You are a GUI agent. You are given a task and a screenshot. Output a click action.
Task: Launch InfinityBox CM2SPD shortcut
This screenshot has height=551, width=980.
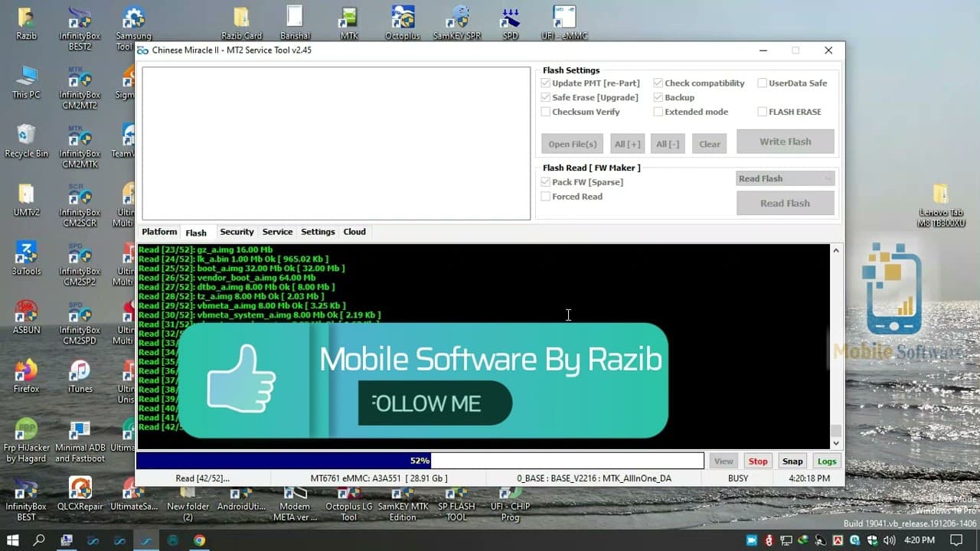pyautogui.click(x=80, y=323)
